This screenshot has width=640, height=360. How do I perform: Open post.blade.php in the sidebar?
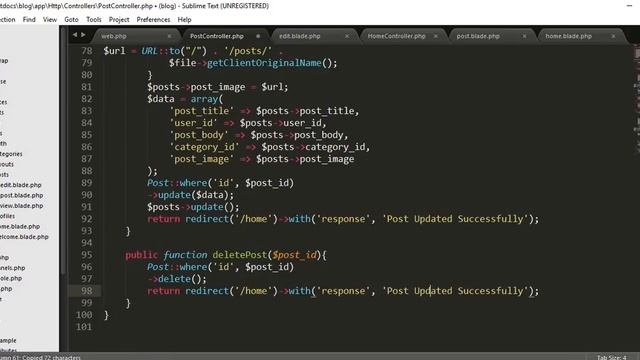[x=22, y=195]
